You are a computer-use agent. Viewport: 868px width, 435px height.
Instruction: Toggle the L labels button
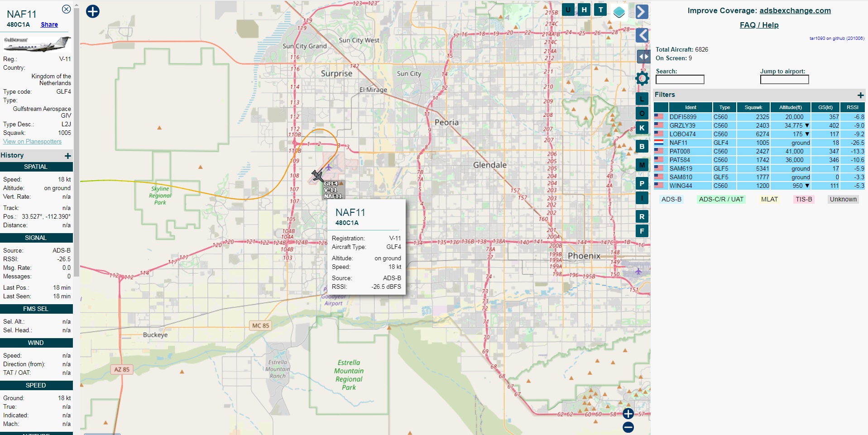coord(642,99)
